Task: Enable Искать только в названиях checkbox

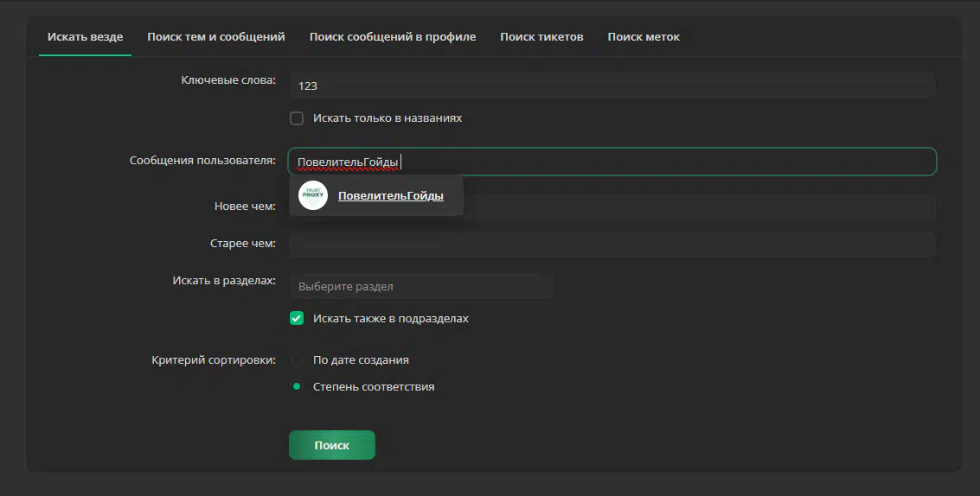Action: [x=297, y=118]
